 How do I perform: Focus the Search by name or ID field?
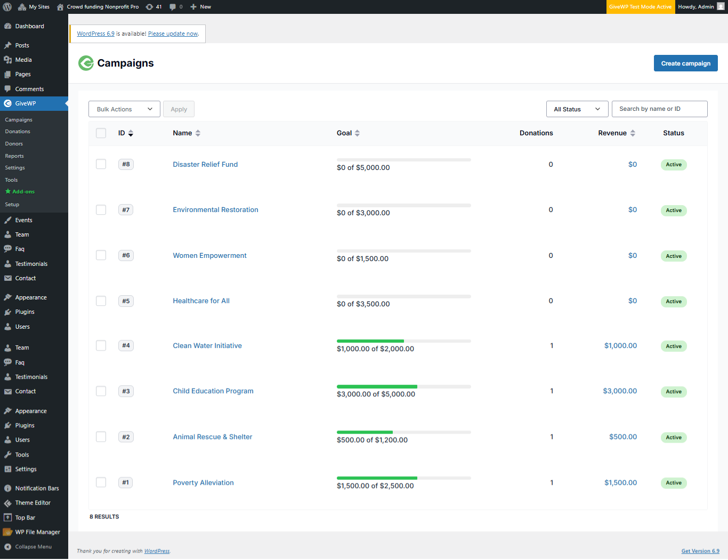[x=659, y=109]
